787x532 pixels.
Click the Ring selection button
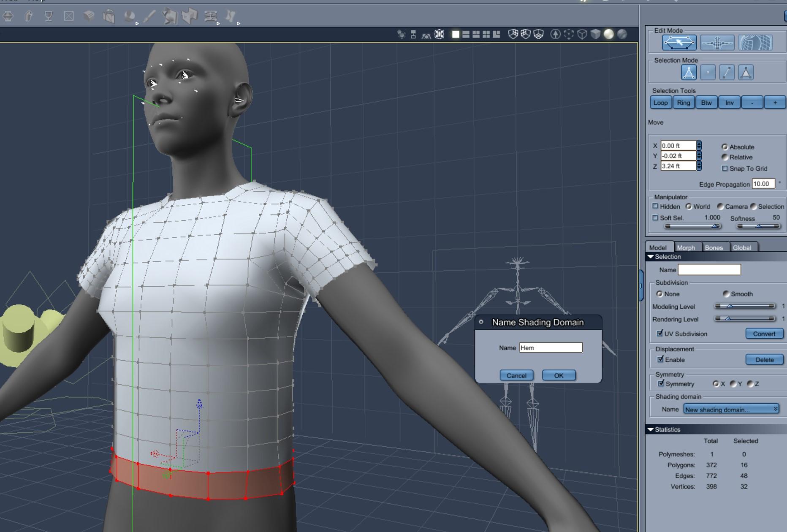pyautogui.click(x=684, y=103)
